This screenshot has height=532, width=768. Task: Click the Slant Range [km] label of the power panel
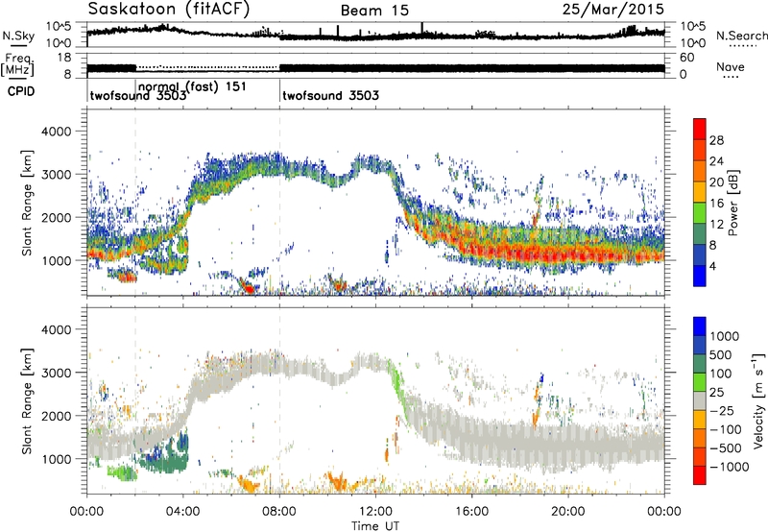click(x=27, y=203)
